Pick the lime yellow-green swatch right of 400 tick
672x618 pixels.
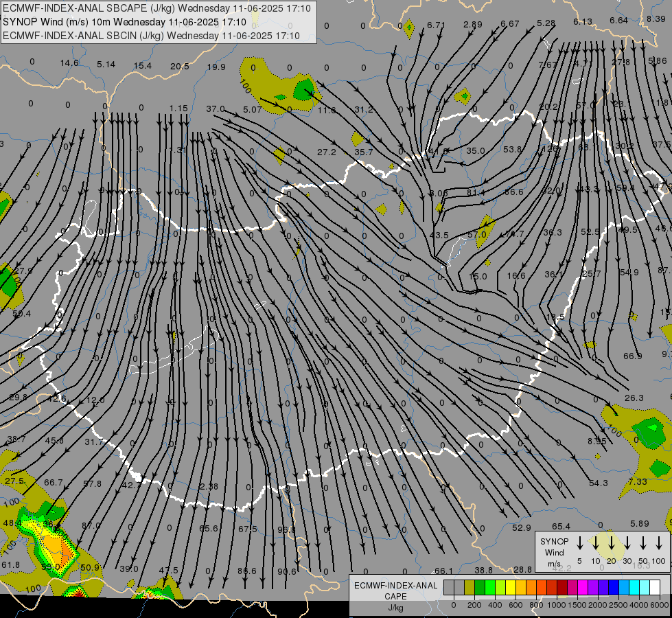point(500,588)
